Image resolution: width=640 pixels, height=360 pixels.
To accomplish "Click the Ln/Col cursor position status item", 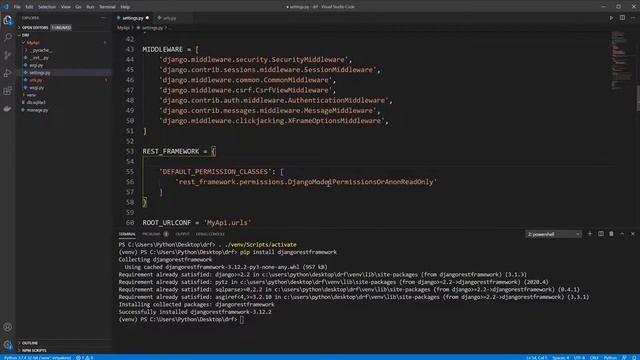I will [536, 358].
